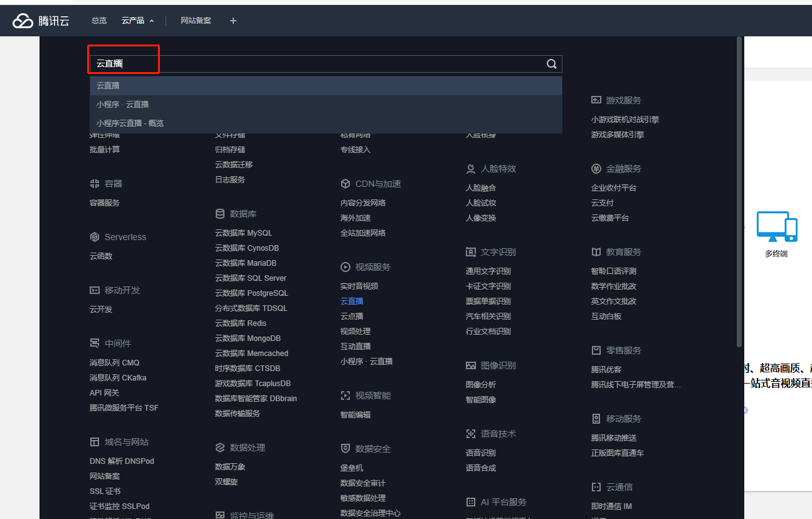Click the 教育服务 book icon
812x519 pixels.
[x=596, y=252]
